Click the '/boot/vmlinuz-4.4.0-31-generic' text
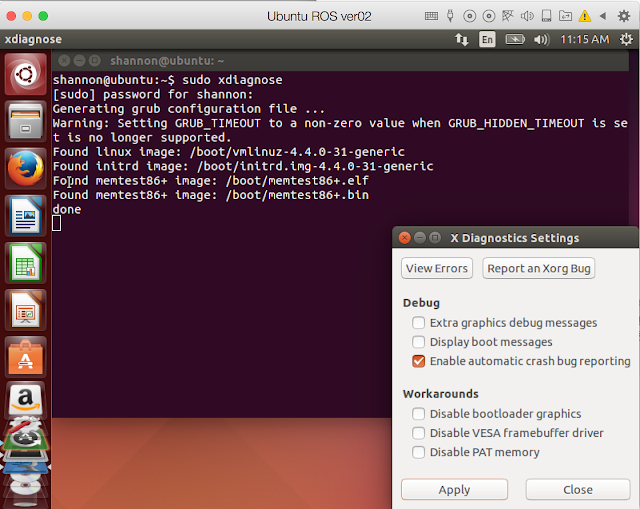 [297, 152]
